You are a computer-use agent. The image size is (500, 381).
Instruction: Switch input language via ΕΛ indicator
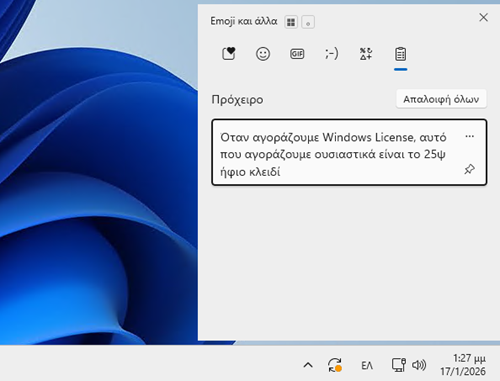click(367, 366)
